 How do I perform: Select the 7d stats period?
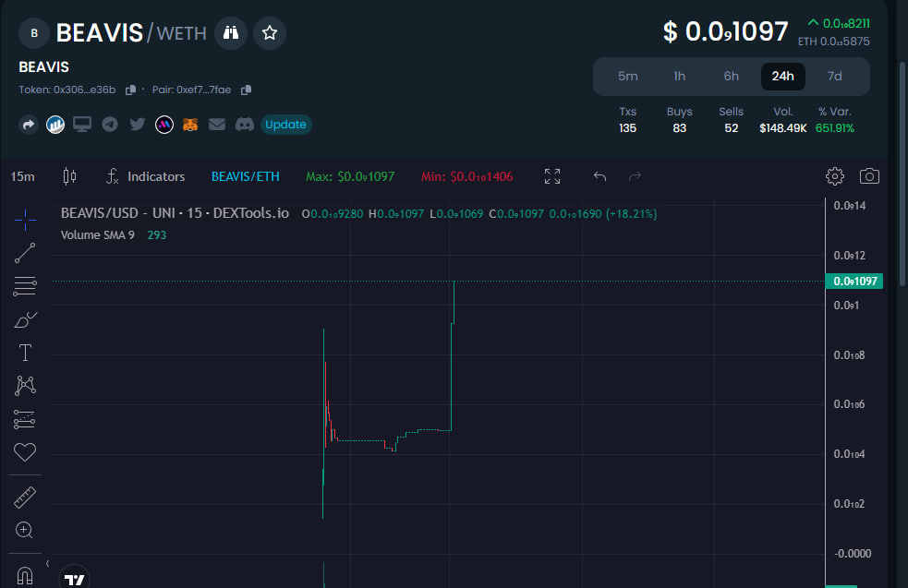pyautogui.click(x=834, y=77)
